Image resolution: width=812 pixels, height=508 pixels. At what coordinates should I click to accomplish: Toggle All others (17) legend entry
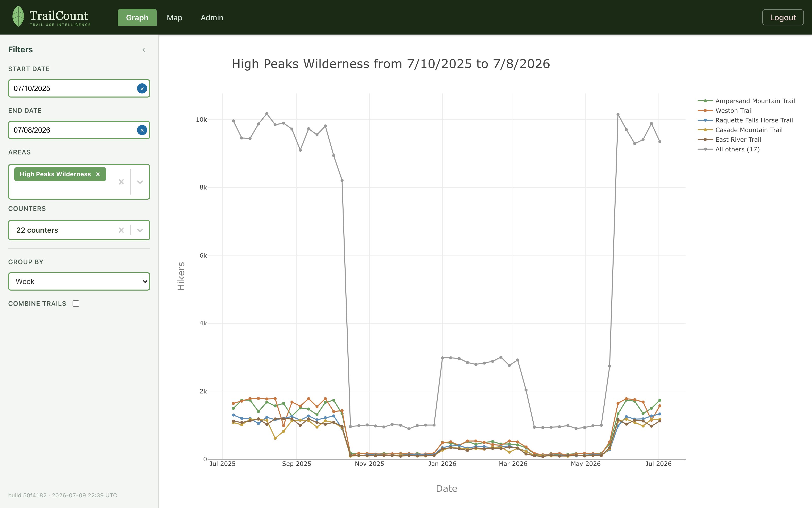729,149
